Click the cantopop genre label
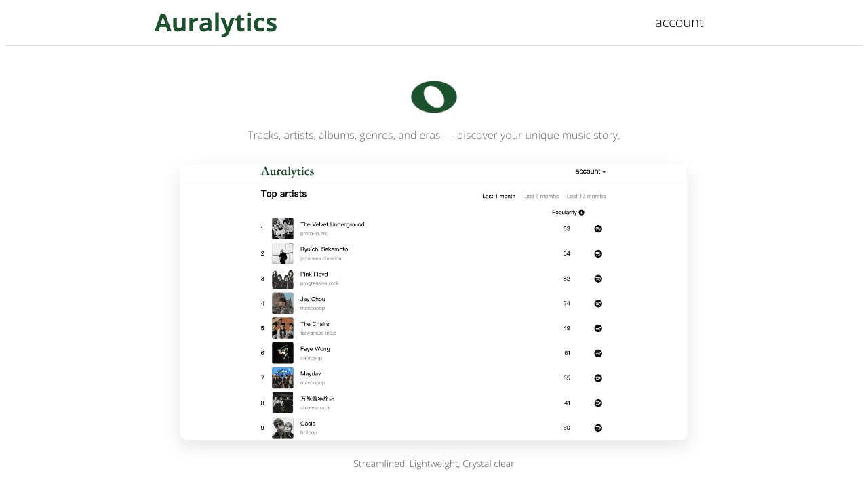Image resolution: width=868 pixels, height=488 pixels. click(x=311, y=358)
